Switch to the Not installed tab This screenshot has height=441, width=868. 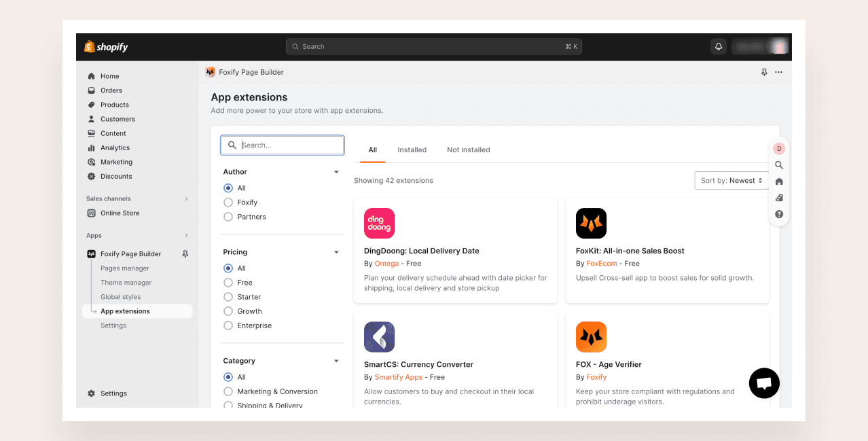click(x=468, y=149)
